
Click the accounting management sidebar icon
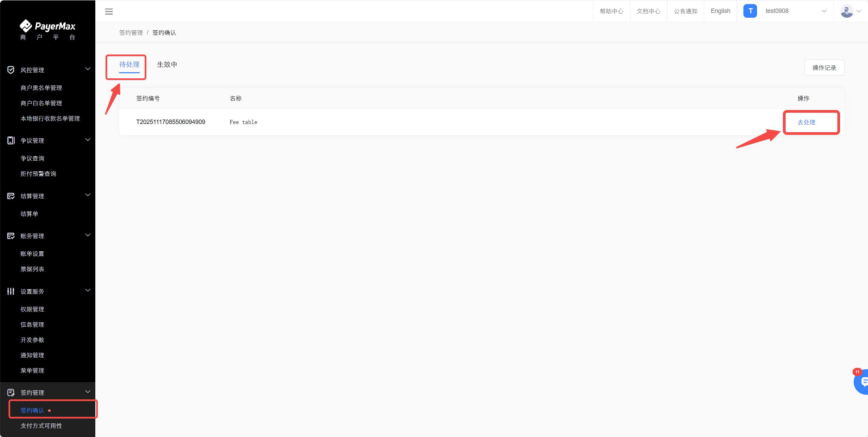(x=11, y=236)
